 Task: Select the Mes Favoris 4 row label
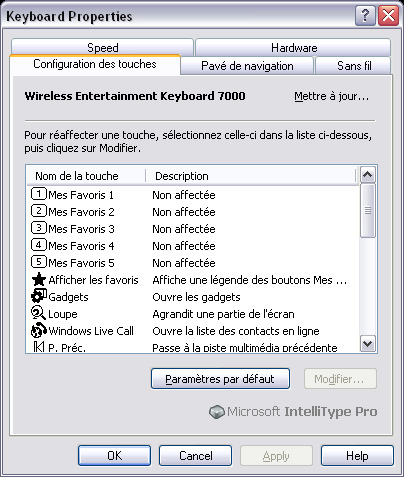81,246
